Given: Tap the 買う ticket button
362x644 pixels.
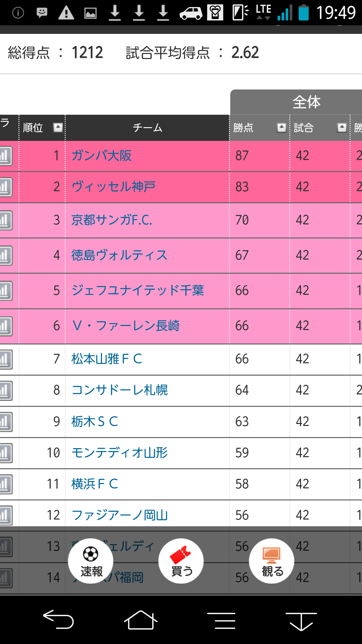Looking at the screenshot, I should point(181,561).
